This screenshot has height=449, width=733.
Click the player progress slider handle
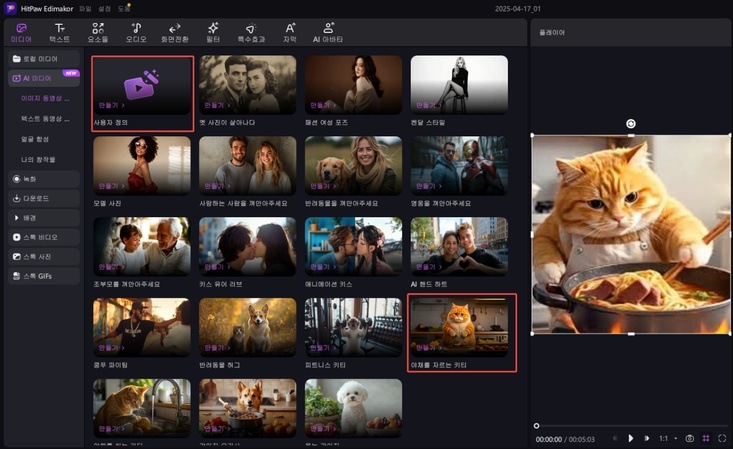click(x=537, y=426)
